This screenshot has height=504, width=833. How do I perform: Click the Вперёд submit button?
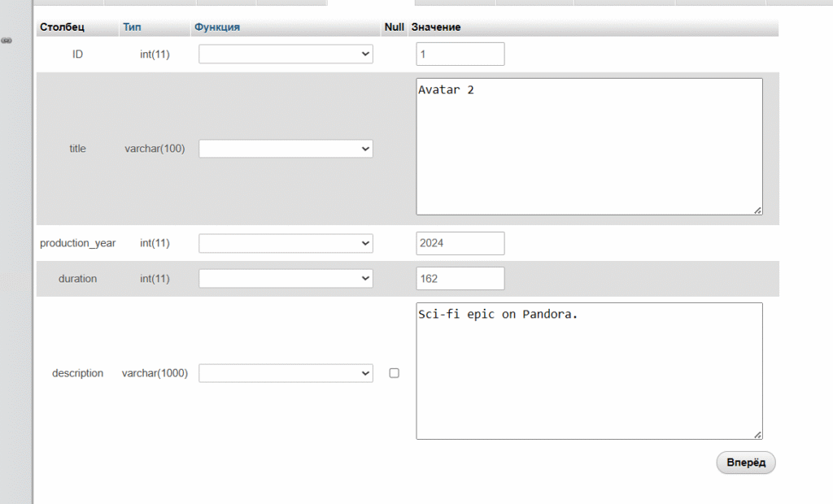(x=746, y=463)
